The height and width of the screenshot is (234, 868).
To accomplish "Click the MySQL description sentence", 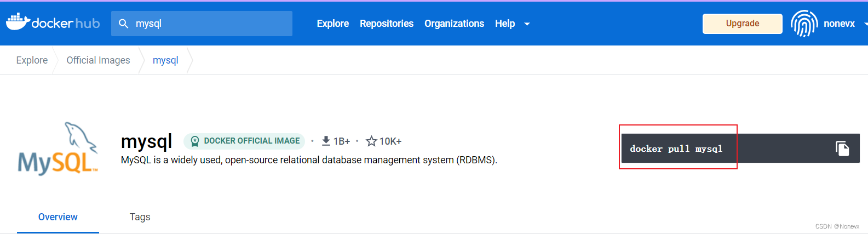I will coord(309,160).
